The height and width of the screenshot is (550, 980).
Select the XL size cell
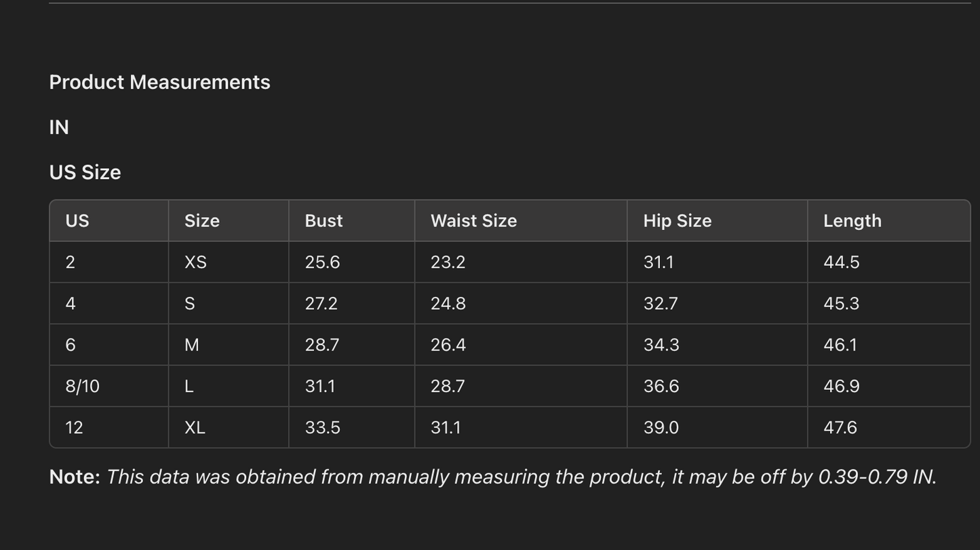tap(195, 428)
